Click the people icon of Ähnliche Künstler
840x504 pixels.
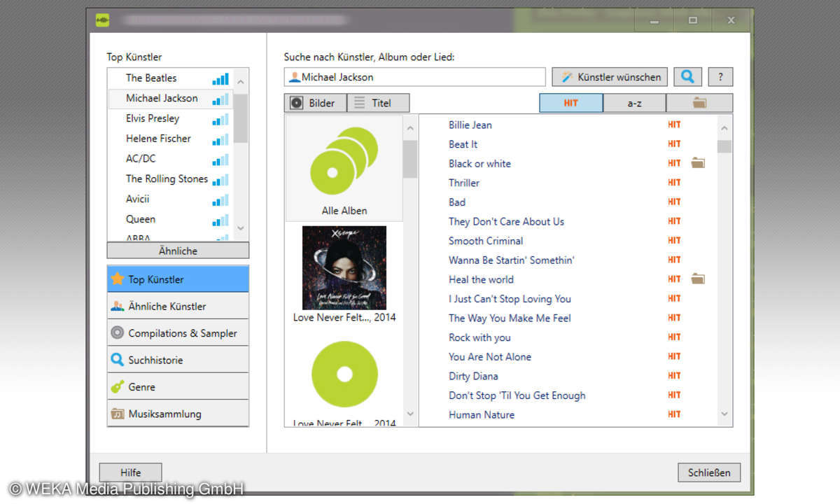118,306
